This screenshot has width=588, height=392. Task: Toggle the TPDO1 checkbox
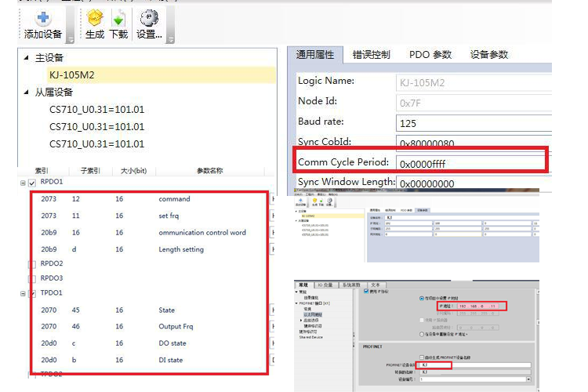click(32, 293)
